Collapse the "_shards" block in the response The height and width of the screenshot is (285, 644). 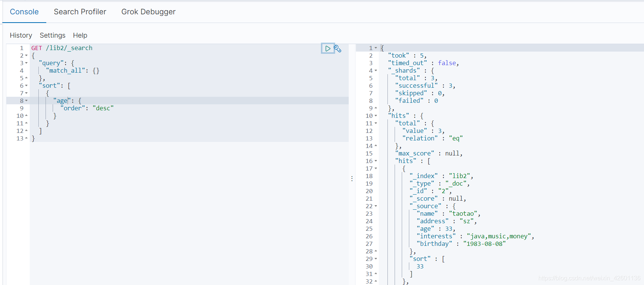376,71
